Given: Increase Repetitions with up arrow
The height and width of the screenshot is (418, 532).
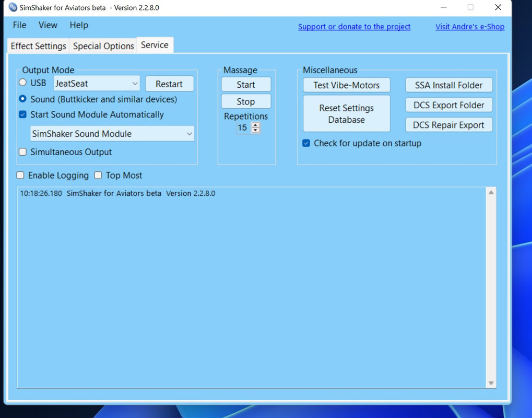Looking at the screenshot, I should pos(255,125).
